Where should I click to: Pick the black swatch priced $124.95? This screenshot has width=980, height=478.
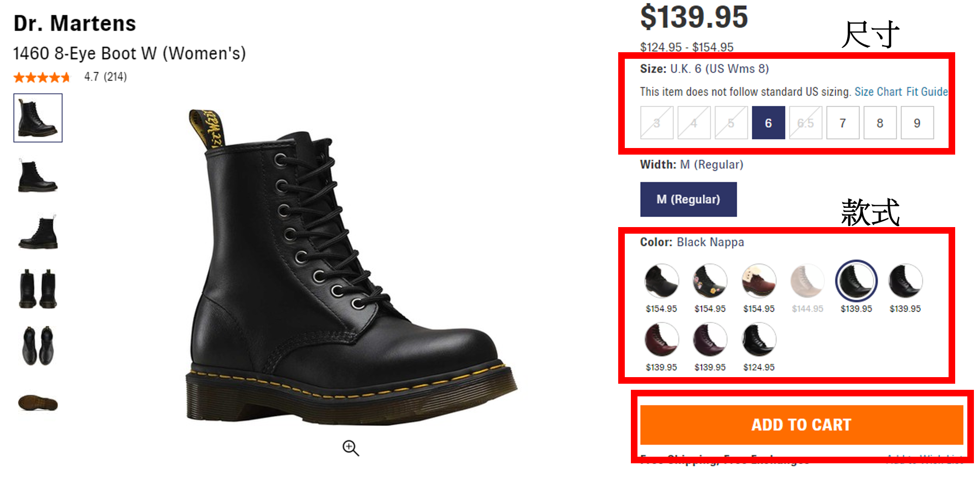click(759, 340)
